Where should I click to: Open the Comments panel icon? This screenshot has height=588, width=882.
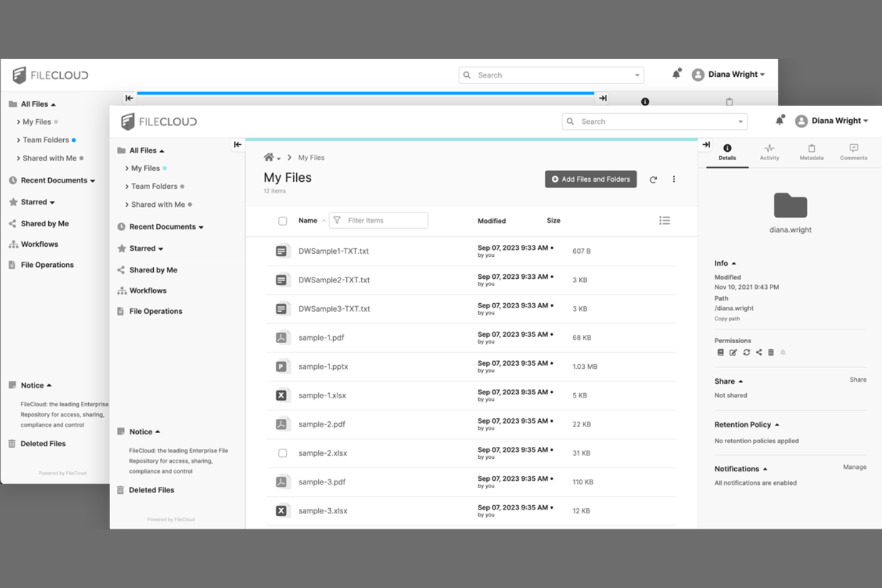point(853,151)
